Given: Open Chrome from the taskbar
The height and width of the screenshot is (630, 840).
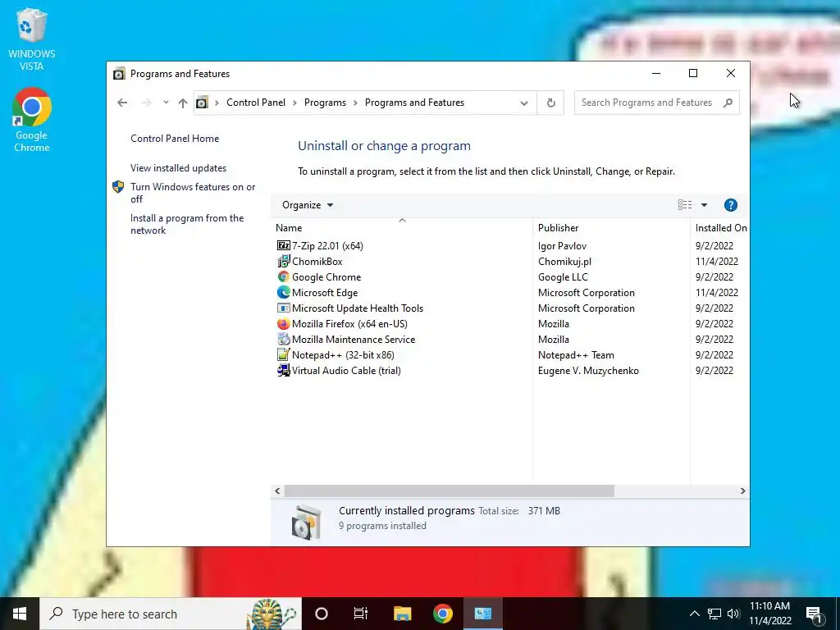Looking at the screenshot, I should point(442,614).
